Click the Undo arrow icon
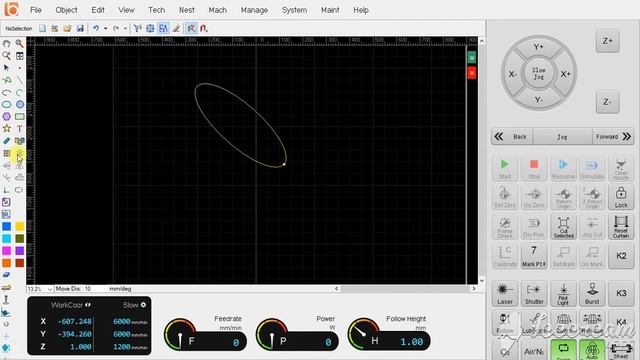640x360 pixels. pyautogui.click(x=96, y=28)
